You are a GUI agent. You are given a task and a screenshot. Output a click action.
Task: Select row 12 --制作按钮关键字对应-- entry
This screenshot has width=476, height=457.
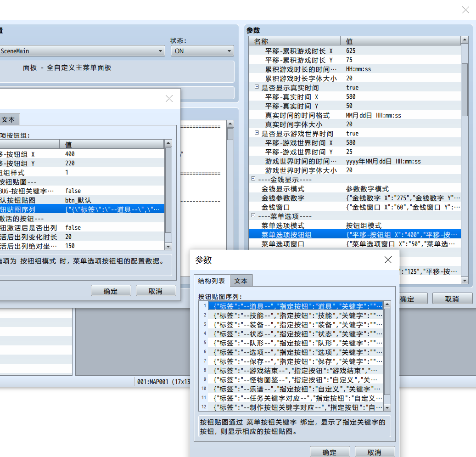[x=295, y=407]
